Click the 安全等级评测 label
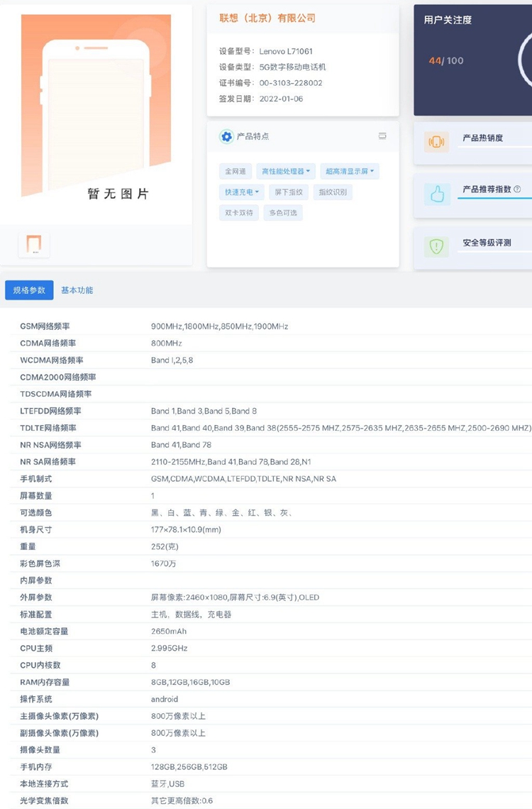Screen dimensions: 532x809 [x=487, y=243]
